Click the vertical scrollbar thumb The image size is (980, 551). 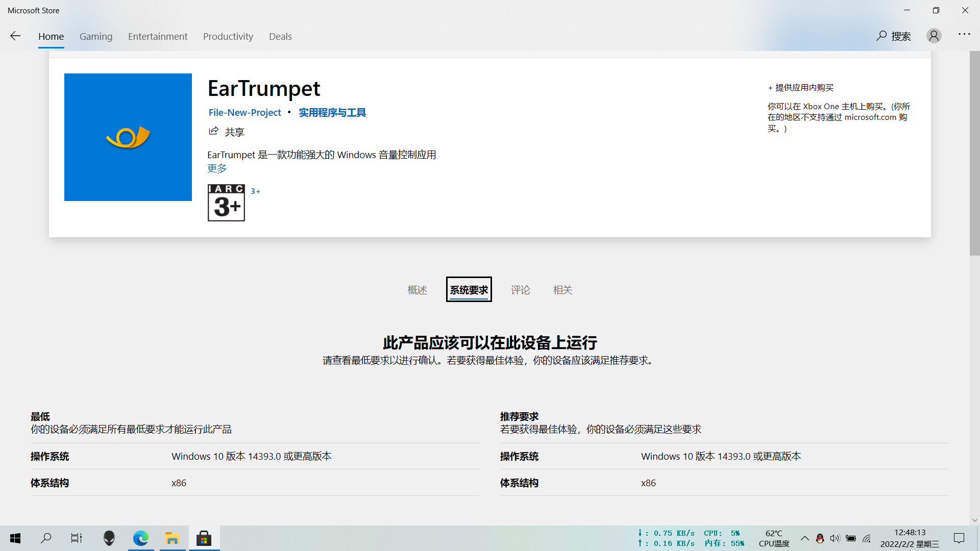pos(974,153)
